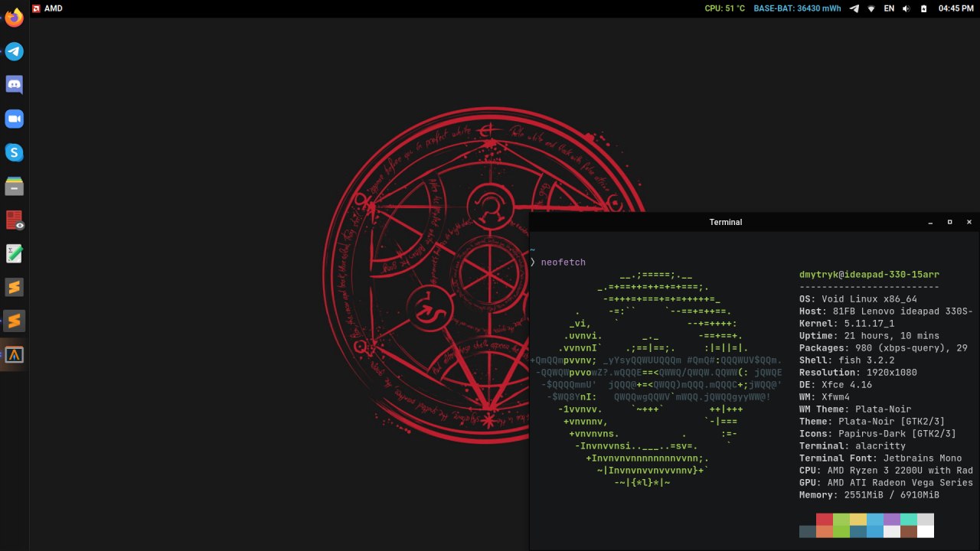Maximize the Terminal window
Image resolution: width=980 pixels, height=551 pixels.
pyautogui.click(x=949, y=222)
